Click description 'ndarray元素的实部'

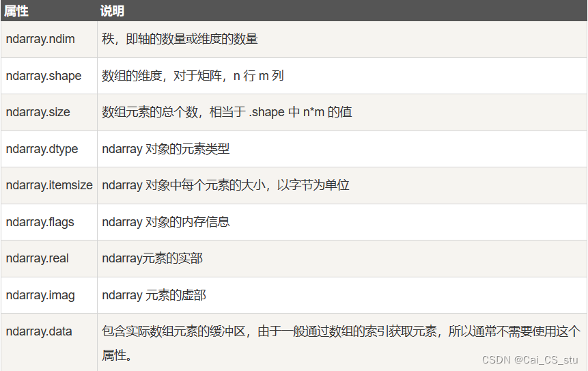point(152,258)
